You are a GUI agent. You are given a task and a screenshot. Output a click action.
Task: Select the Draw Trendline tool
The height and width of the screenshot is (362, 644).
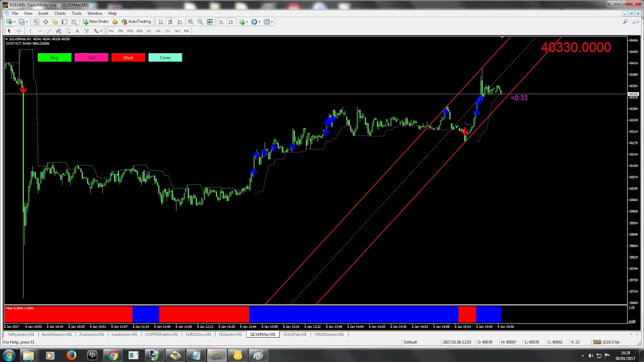[49, 31]
